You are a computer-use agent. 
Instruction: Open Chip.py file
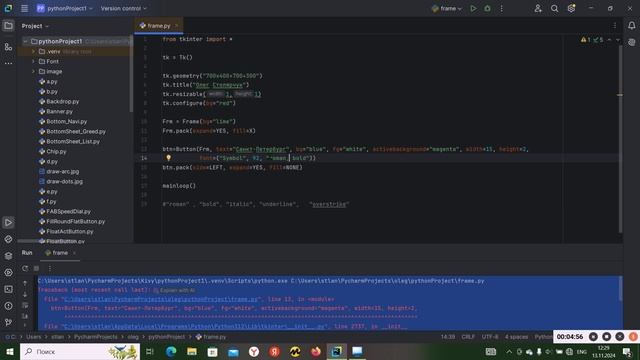click(56, 151)
